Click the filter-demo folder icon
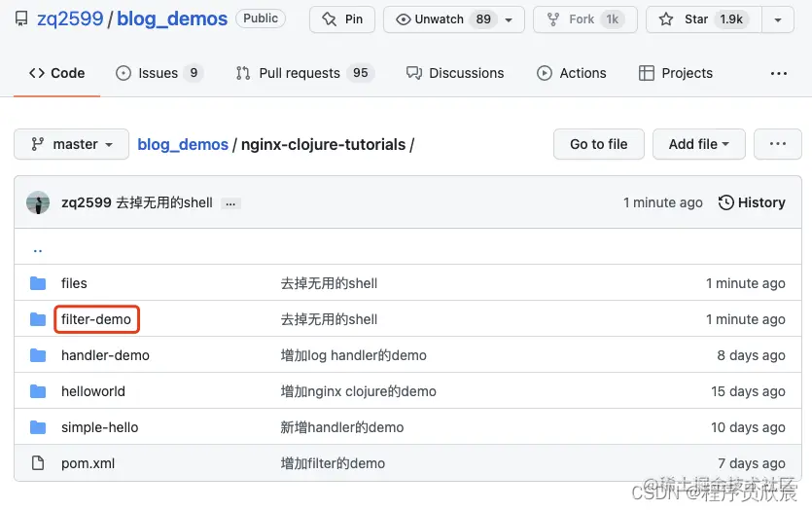812x511 pixels. click(38, 319)
